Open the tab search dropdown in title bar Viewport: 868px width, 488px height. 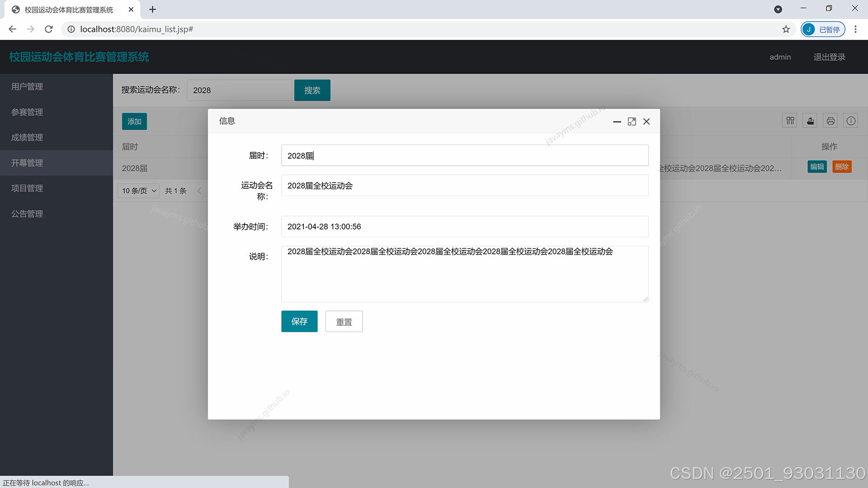pyautogui.click(x=778, y=9)
